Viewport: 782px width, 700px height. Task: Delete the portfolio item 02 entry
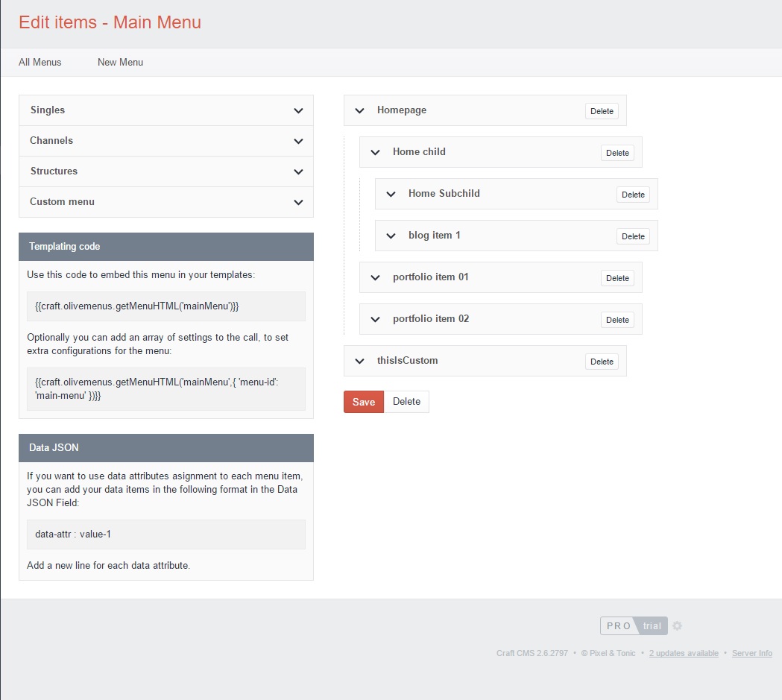(x=617, y=320)
